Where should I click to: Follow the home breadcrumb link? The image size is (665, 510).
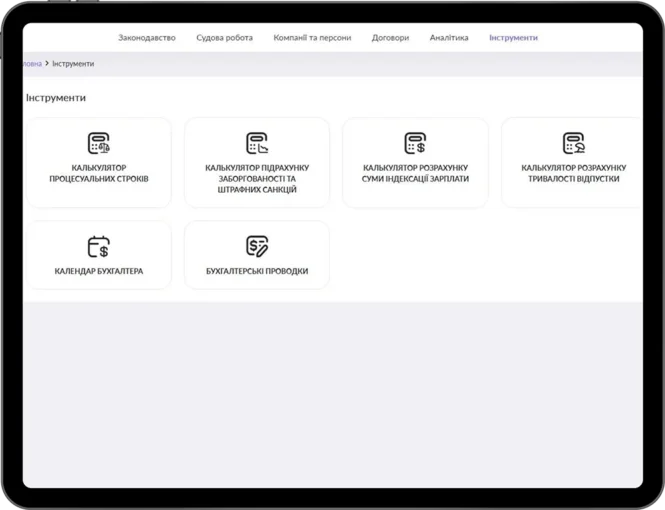tap(33, 64)
